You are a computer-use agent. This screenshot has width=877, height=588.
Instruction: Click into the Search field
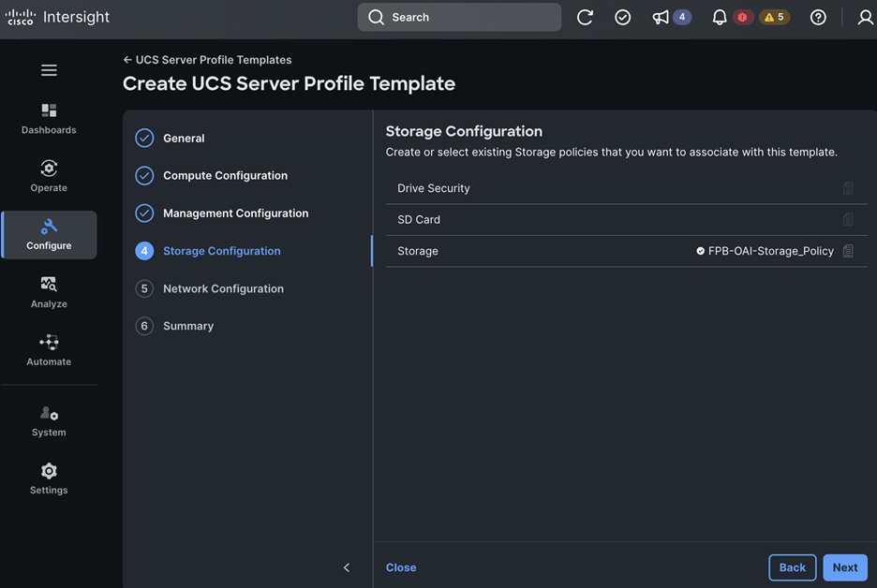[459, 18]
